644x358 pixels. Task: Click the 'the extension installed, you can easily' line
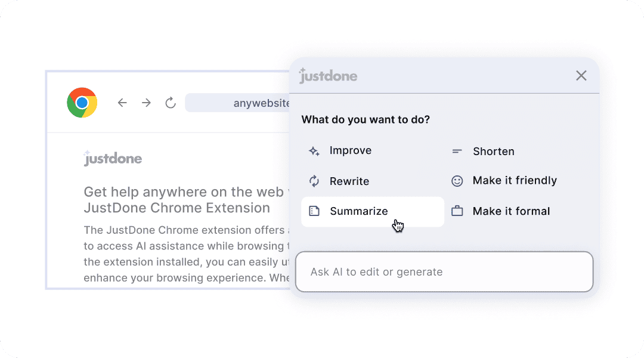click(x=187, y=262)
